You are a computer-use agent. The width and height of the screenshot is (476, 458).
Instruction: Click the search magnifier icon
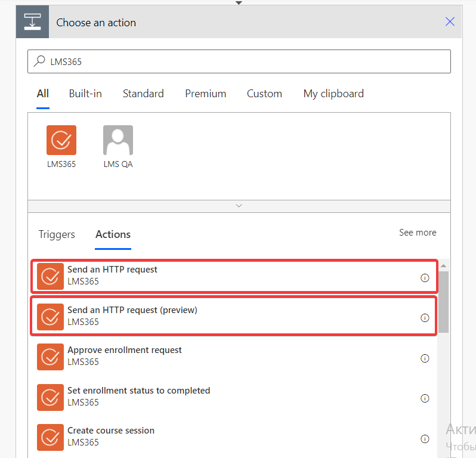[x=39, y=61]
